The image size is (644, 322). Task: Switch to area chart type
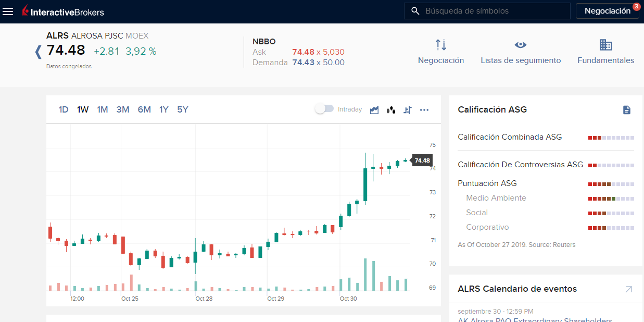[x=374, y=109]
